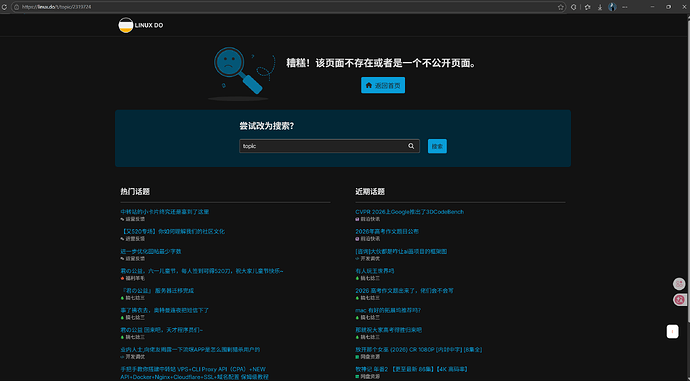
Task: Click category tag under 中转站的小卡片 topic
Action: 132,219
